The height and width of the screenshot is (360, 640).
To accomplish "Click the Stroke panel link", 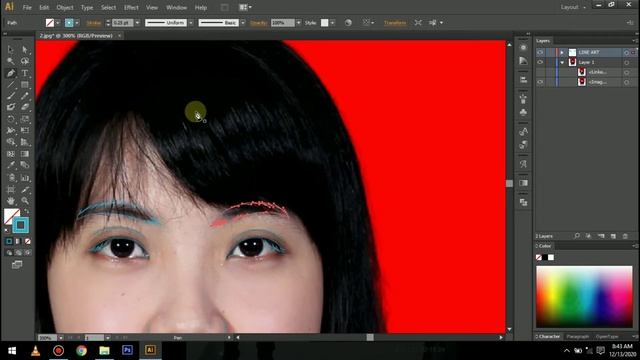I will click(93, 23).
